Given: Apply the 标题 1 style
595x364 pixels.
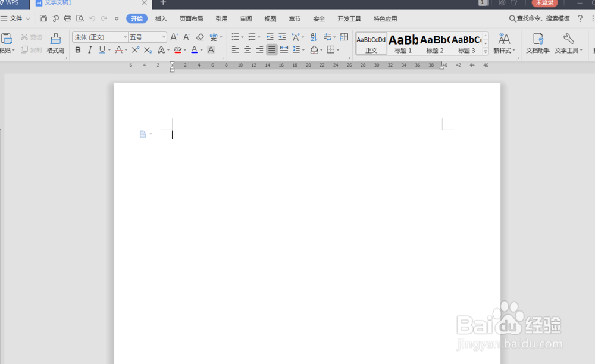Looking at the screenshot, I should point(403,43).
